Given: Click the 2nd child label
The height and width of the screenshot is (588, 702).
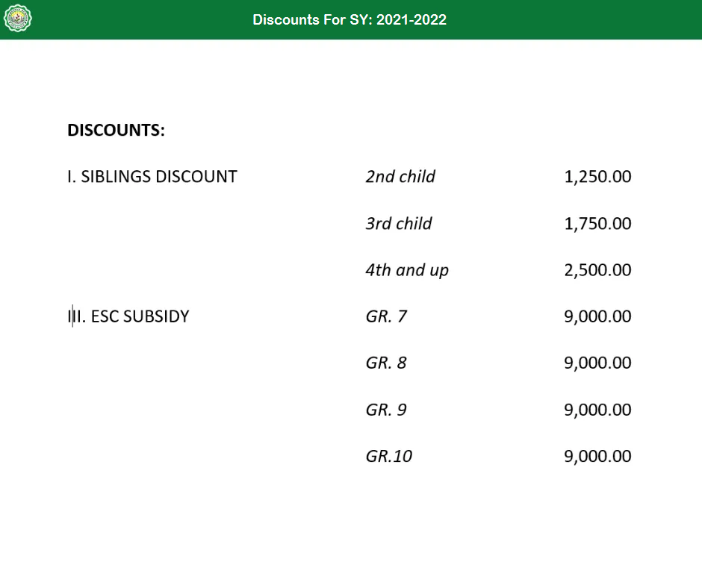Looking at the screenshot, I should 400,177.
